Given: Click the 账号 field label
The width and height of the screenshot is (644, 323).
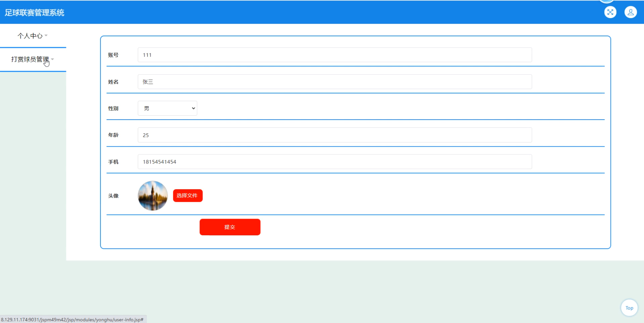Looking at the screenshot, I should coord(113,55).
